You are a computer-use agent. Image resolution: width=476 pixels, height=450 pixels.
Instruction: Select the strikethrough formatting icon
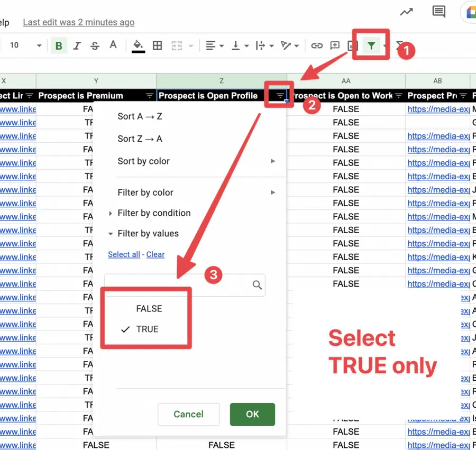point(95,45)
